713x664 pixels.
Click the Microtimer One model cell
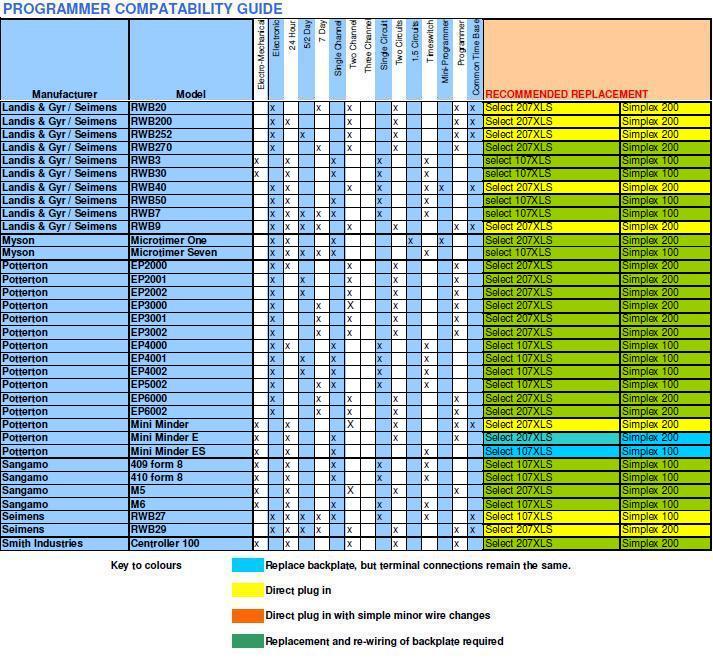click(168, 240)
